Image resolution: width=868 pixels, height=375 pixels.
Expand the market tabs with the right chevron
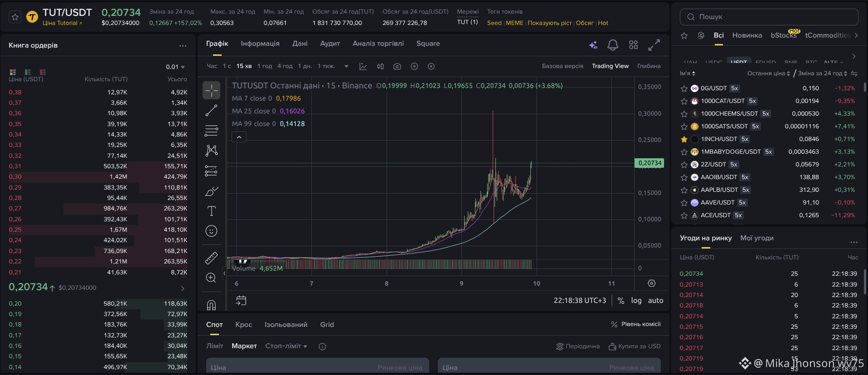(x=856, y=35)
